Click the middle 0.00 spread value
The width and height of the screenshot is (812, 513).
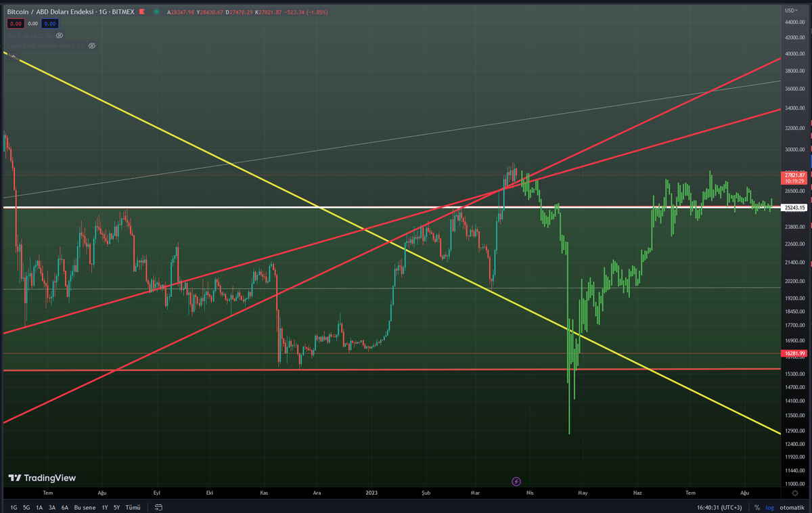pyautogui.click(x=32, y=24)
